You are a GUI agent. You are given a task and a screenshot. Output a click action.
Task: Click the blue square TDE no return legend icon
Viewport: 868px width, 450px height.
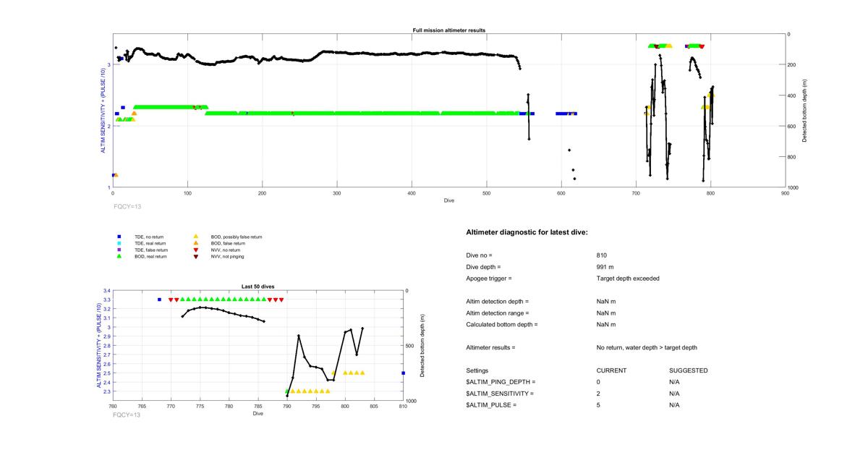click(119, 237)
